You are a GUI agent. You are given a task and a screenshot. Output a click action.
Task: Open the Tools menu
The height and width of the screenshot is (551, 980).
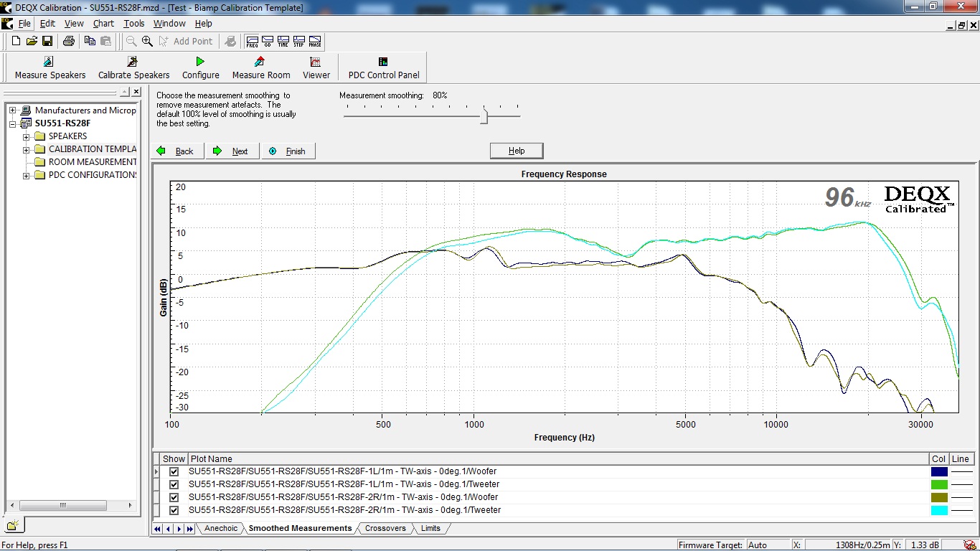pos(133,24)
